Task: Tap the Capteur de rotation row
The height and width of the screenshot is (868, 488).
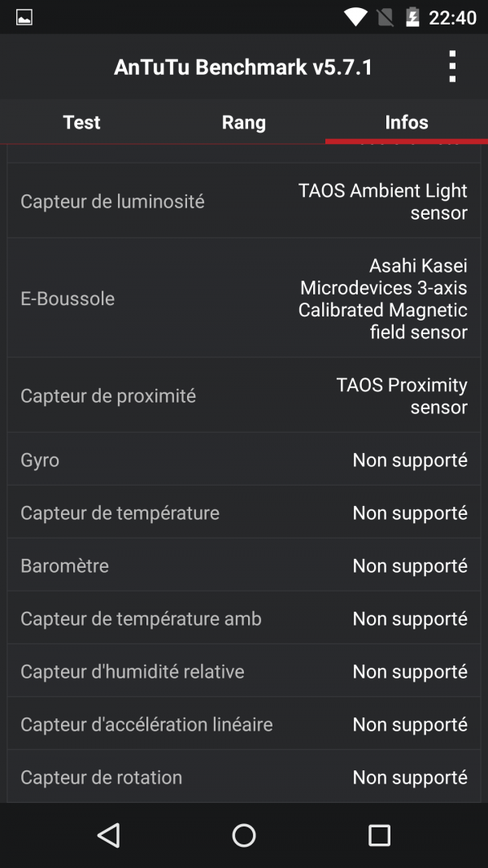Action: (x=244, y=777)
